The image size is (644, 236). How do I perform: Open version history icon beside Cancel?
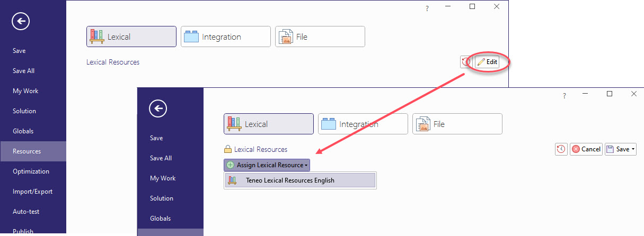click(561, 149)
